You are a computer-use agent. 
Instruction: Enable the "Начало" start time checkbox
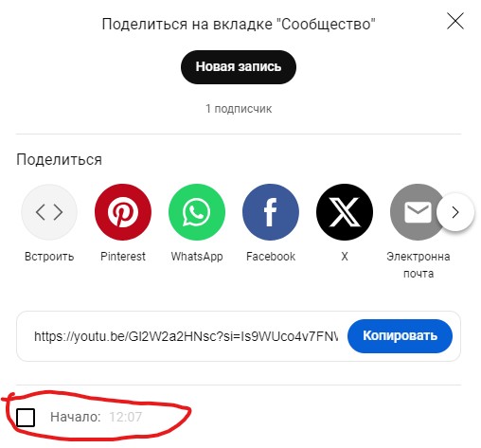click(x=26, y=417)
